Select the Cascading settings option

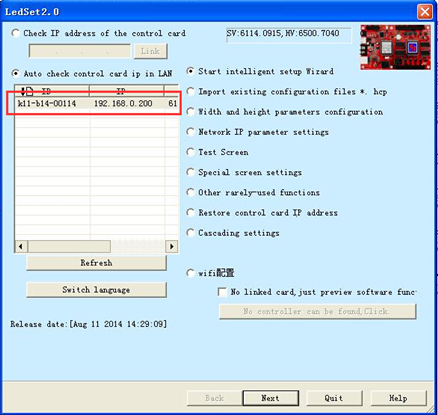click(x=190, y=233)
